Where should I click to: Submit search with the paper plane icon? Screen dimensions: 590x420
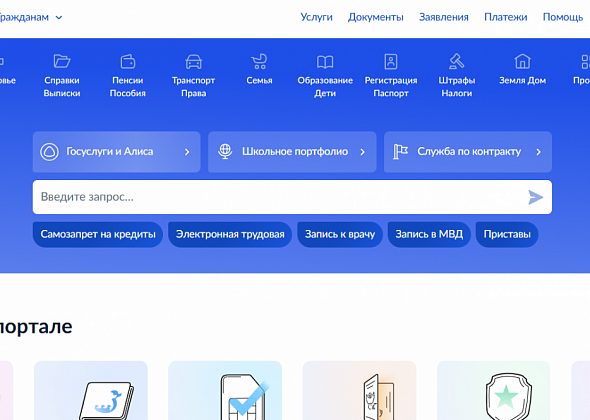(535, 197)
